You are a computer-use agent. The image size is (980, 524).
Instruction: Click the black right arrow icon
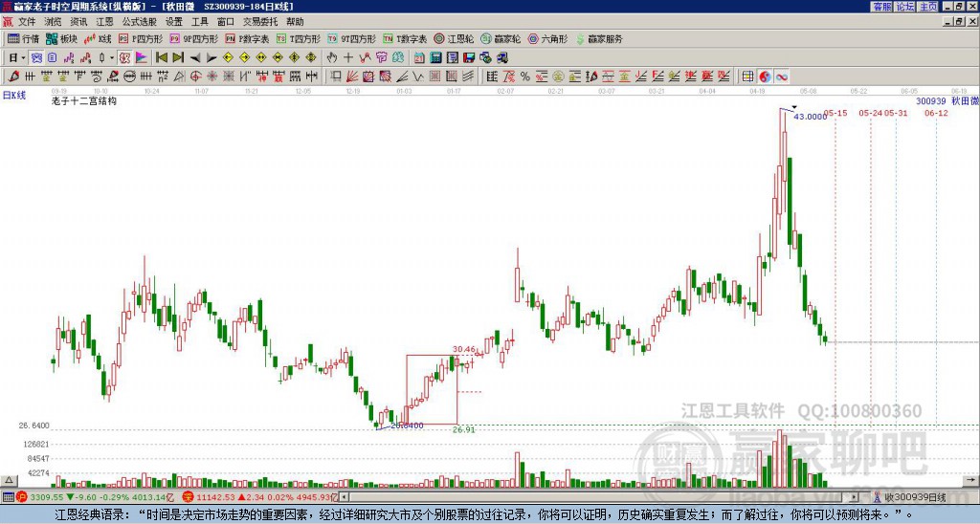pyautogui.click(x=212, y=58)
